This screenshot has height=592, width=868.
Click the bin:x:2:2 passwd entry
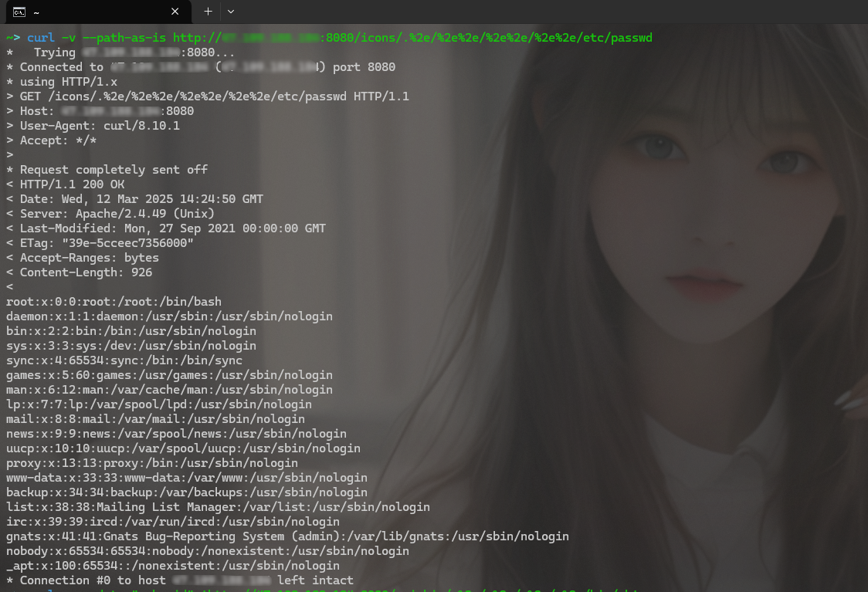pos(131,331)
